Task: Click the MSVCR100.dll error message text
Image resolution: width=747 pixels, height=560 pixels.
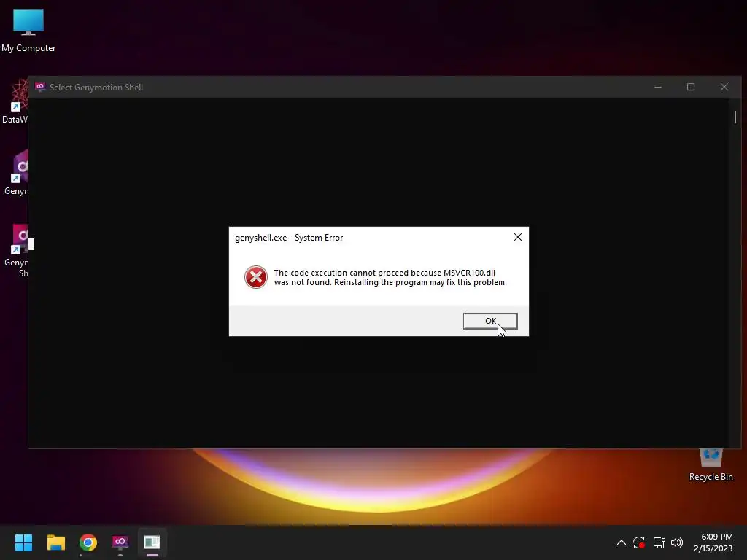Action: [390, 278]
